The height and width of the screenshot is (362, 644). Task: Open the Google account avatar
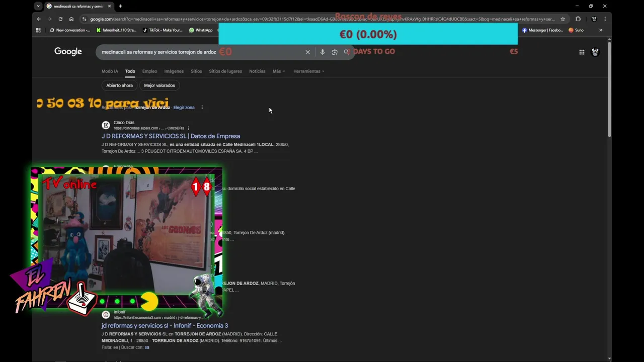[x=595, y=52]
